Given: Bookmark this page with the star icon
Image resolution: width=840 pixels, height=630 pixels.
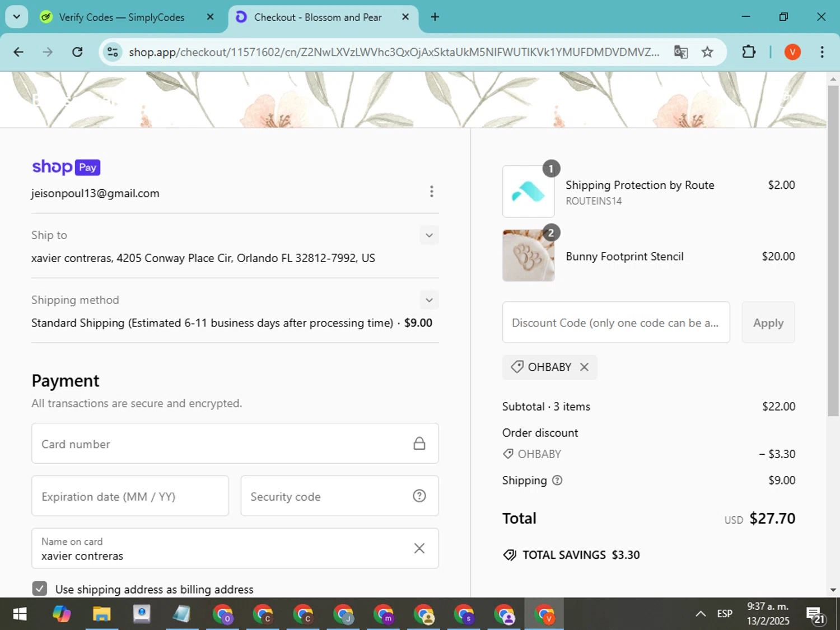Looking at the screenshot, I should (x=707, y=52).
